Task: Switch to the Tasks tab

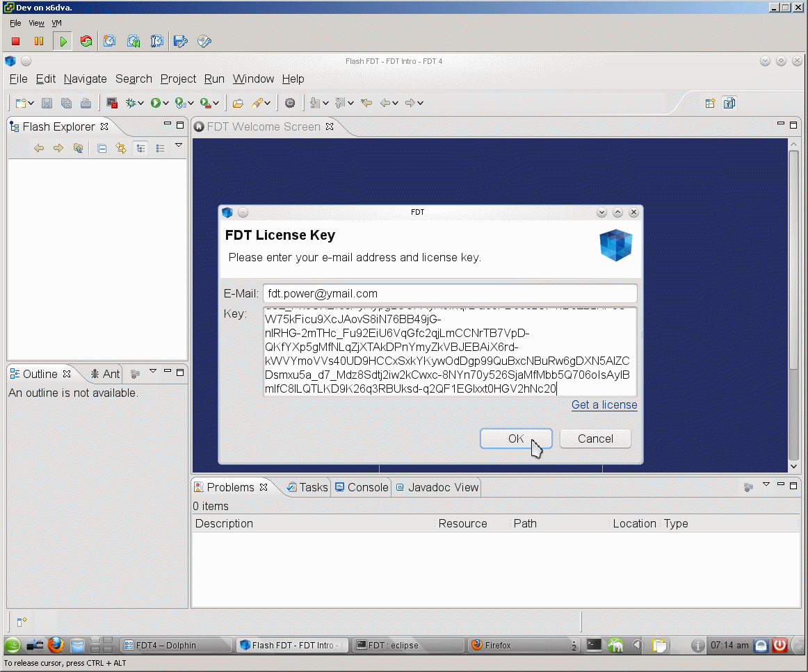Action: point(307,487)
